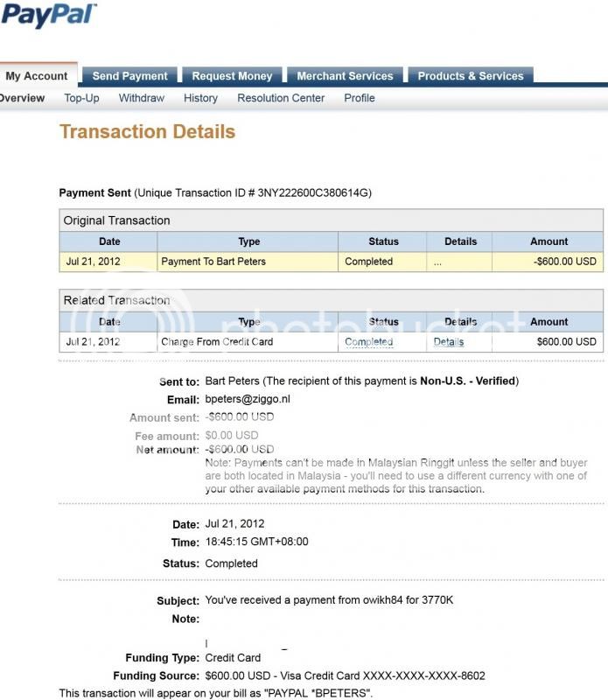608x700 pixels.
Task: Click Completed status link in Related Transaction
Action: coord(368,342)
